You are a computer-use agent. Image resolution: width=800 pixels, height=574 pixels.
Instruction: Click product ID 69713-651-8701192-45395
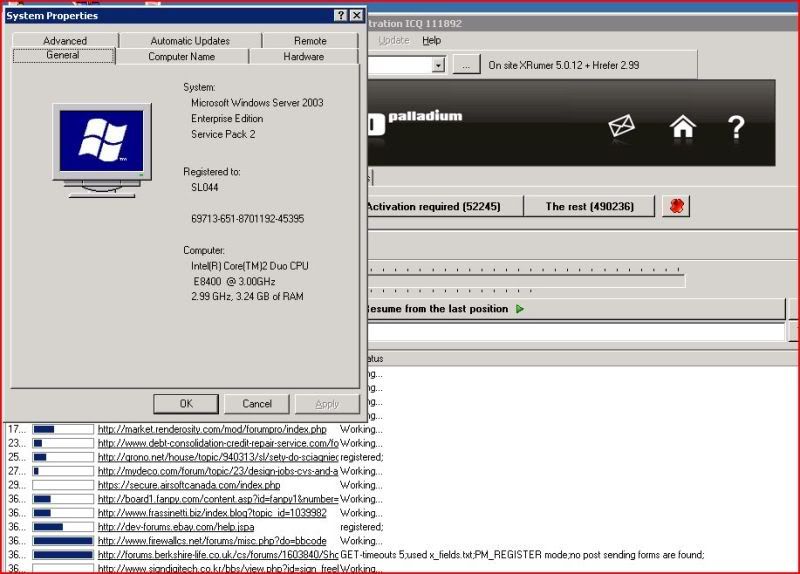click(247, 219)
